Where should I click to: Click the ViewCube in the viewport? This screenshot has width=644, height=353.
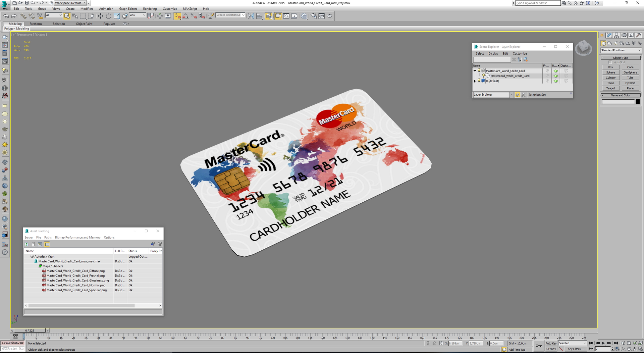pos(584,48)
